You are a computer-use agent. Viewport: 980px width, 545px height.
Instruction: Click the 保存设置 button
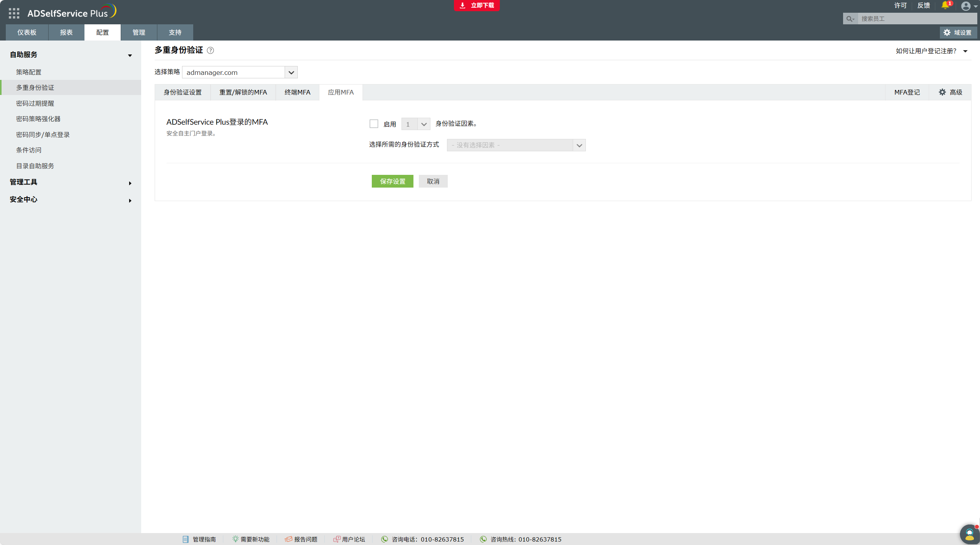click(x=392, y=181)
